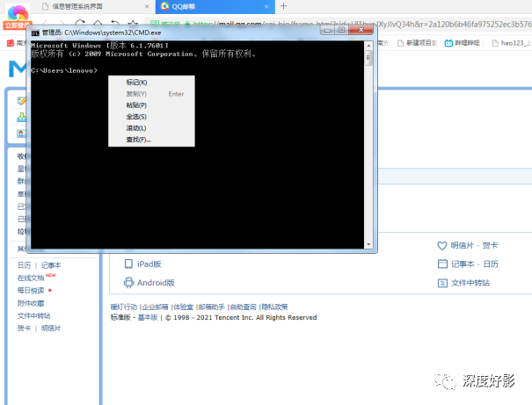
Task: Click the calendar icon beside 记事本 - 日历
Action: tap(442, 264)
